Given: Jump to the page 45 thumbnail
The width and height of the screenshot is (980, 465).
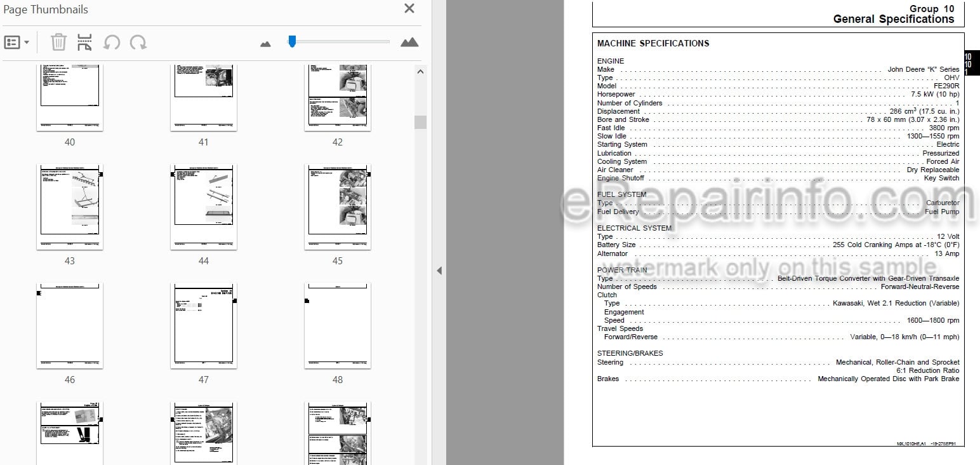Looking at the screenshot, I should [338, 207].
